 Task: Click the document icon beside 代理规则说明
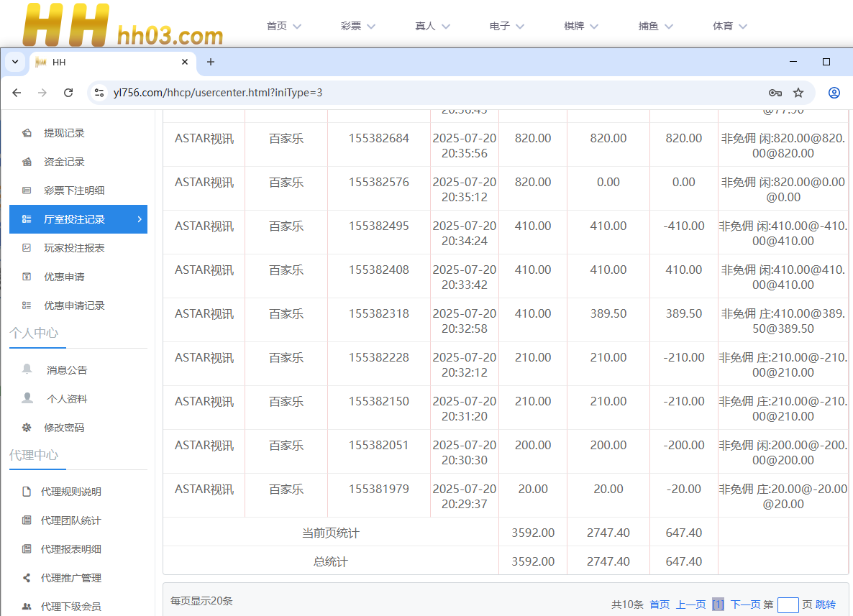[27, 492]
